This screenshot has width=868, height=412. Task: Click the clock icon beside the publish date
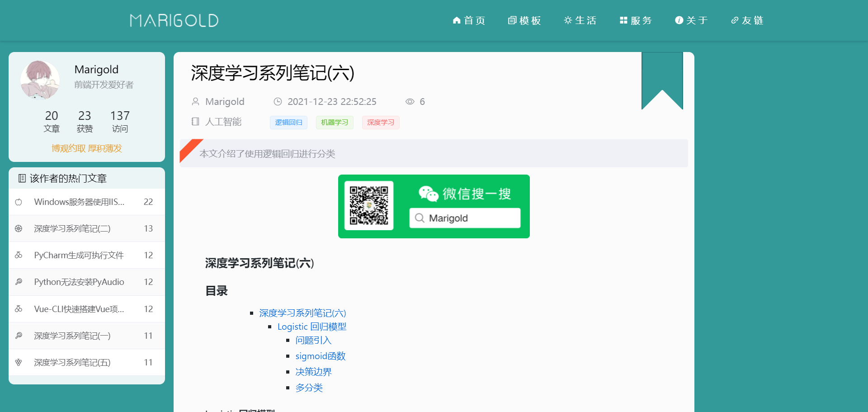278,101
